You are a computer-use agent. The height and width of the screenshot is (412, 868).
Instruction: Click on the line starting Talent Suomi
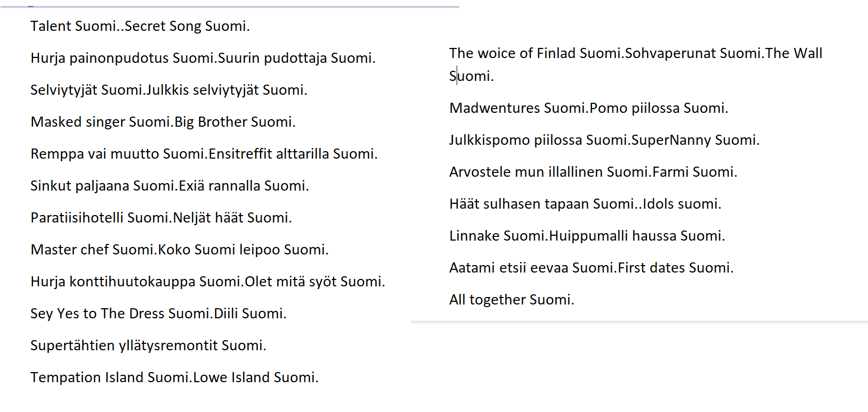[140, 26]
